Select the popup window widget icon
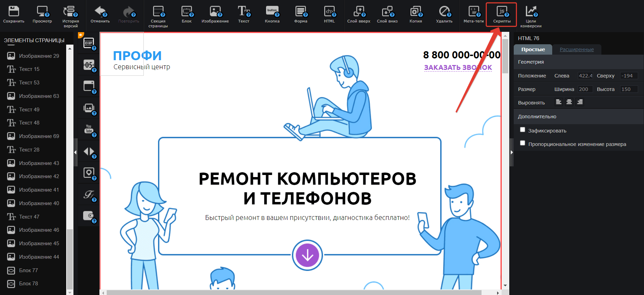644x295 pixels. point(89,86)
